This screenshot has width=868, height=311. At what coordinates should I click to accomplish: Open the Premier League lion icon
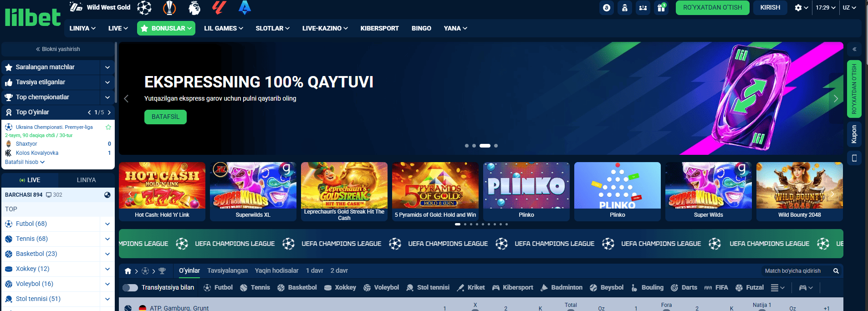[x=194, y=7]
